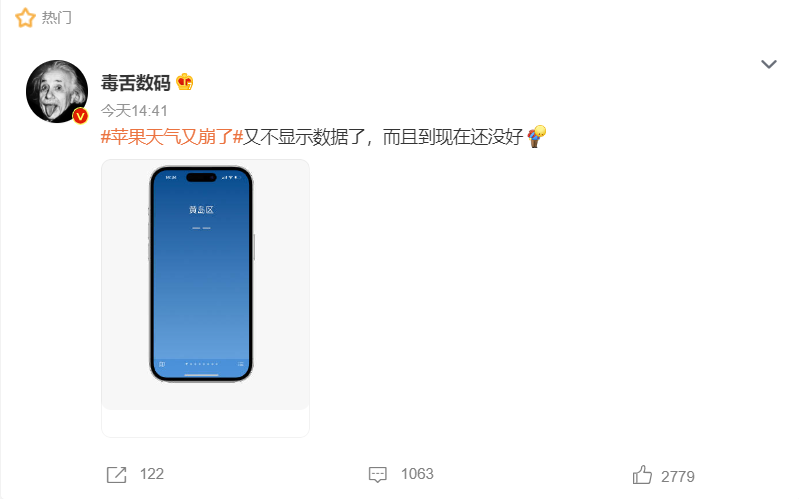Expand the post options chevron menu

(768, 64)
